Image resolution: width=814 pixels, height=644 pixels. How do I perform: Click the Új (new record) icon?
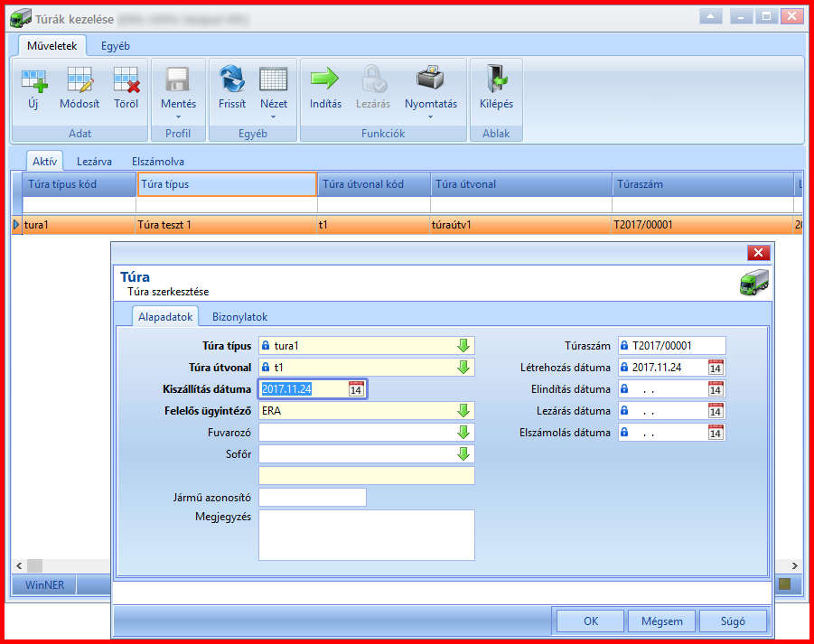34,79
